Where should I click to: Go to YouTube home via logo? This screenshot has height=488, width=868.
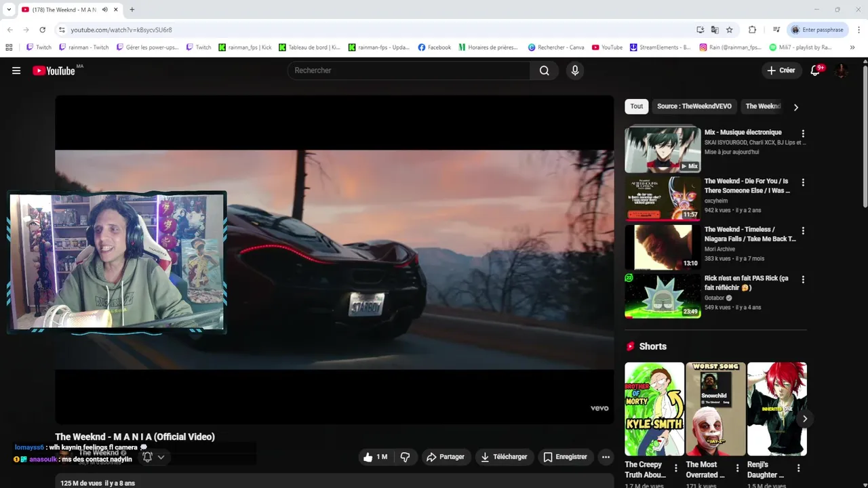coord(54,70)
